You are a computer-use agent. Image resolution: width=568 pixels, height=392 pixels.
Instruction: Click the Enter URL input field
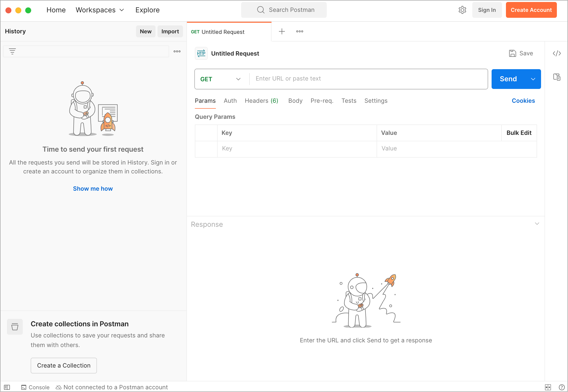[368, 79]
